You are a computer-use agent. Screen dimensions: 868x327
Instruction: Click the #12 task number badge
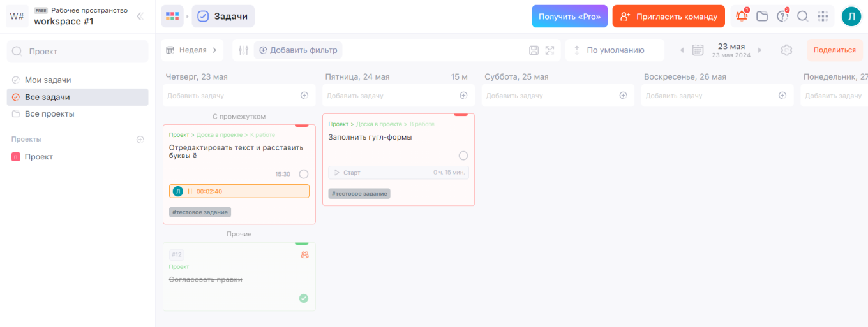click(177, 254)
